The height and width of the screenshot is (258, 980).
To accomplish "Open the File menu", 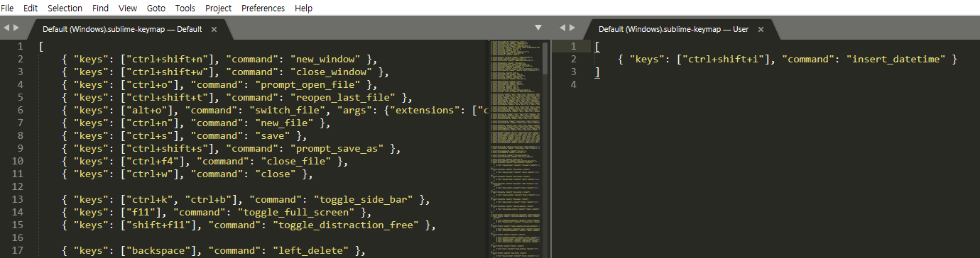I will pos(8,8).
